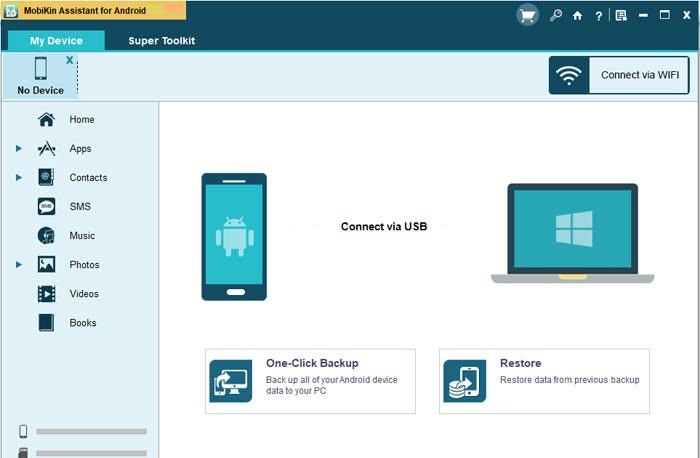
Task: Click Connect via WIFI button
Action: (619, 75)
